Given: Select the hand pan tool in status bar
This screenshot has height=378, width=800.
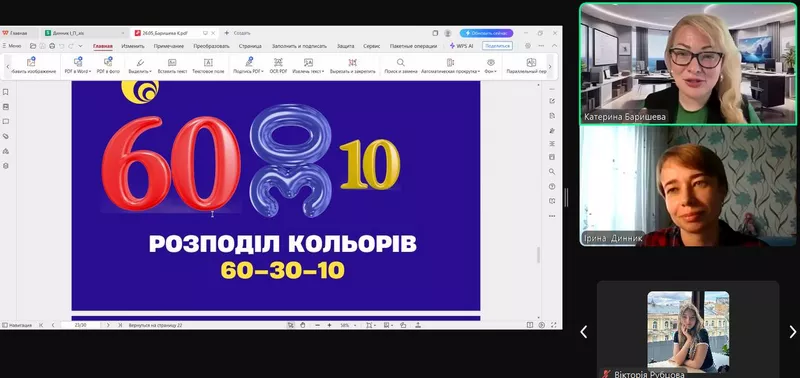Looking at the screenshot, I should point(303,325).
